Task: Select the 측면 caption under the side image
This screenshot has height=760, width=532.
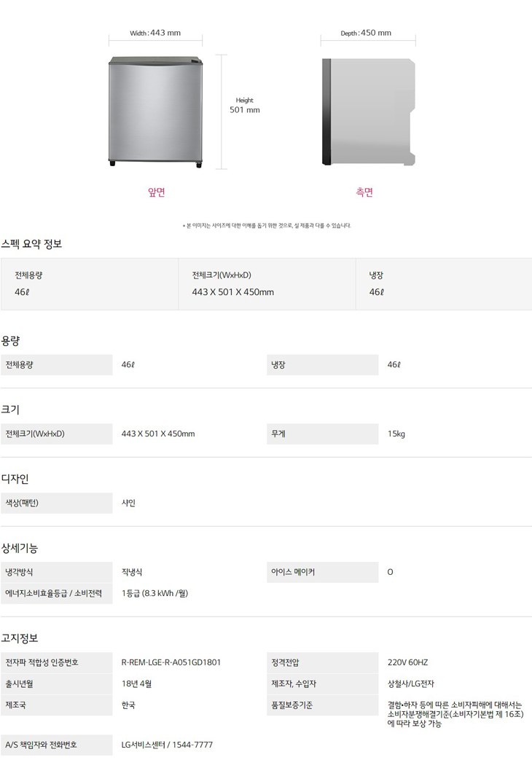Action: click(x=364, y=192)
